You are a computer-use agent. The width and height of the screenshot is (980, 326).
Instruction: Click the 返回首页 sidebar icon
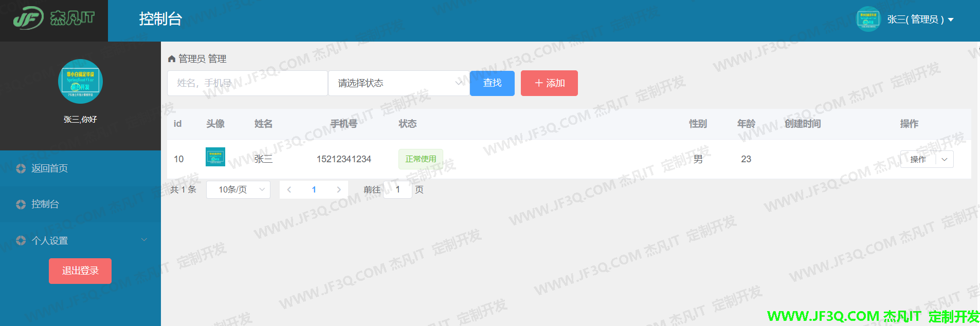coord(21,168)
